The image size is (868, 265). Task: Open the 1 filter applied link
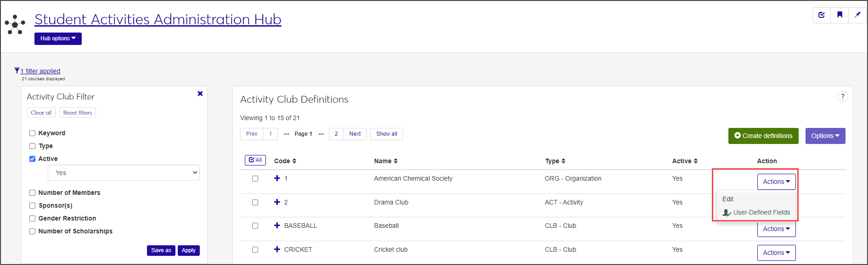tap(40, 71)
